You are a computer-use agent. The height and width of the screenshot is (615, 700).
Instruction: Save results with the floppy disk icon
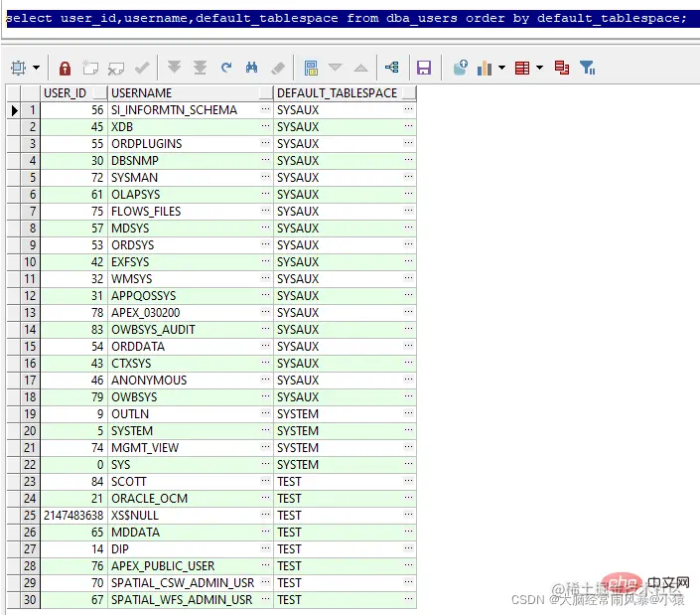pos(424,68)
